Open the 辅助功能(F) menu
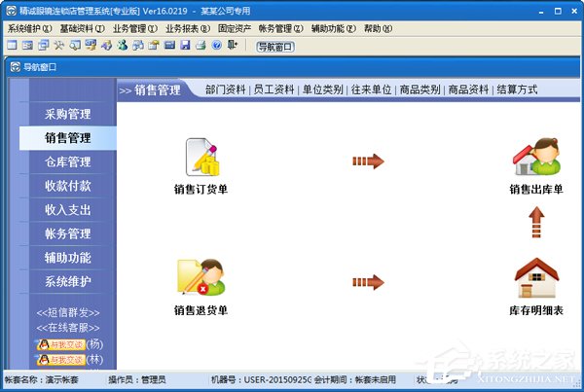Screen dimensions: 584x392 [x=334, y=28]
